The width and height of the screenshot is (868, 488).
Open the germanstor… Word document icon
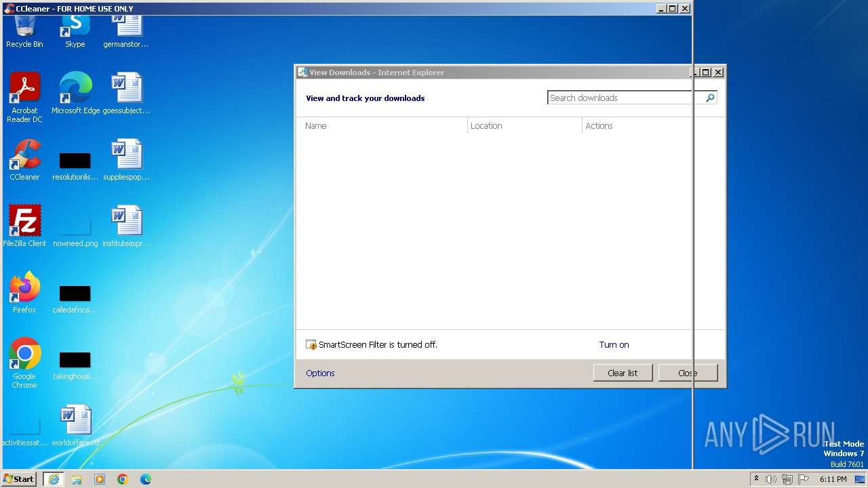pyautogui.click(x=126, y=30)
